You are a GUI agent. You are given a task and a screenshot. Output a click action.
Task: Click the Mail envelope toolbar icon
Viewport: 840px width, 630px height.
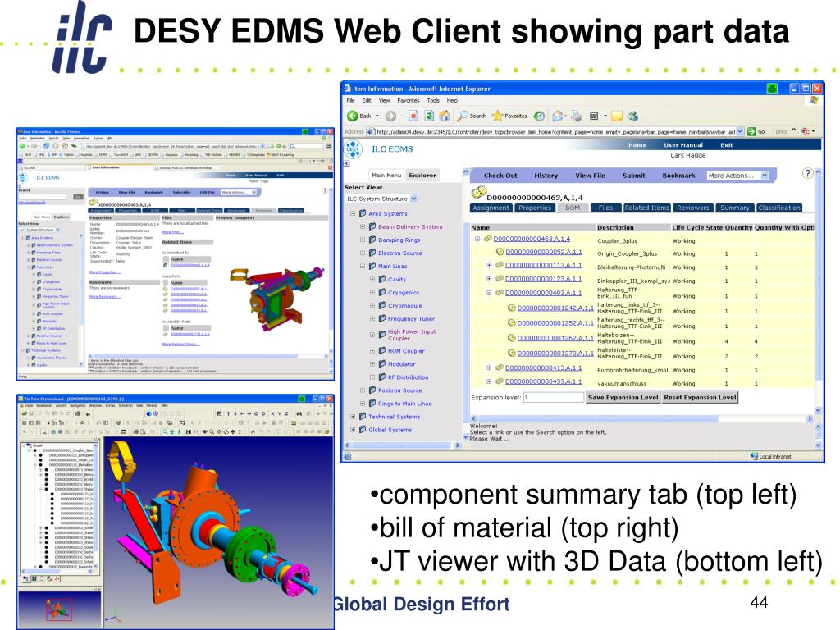[x=558, y=116]
